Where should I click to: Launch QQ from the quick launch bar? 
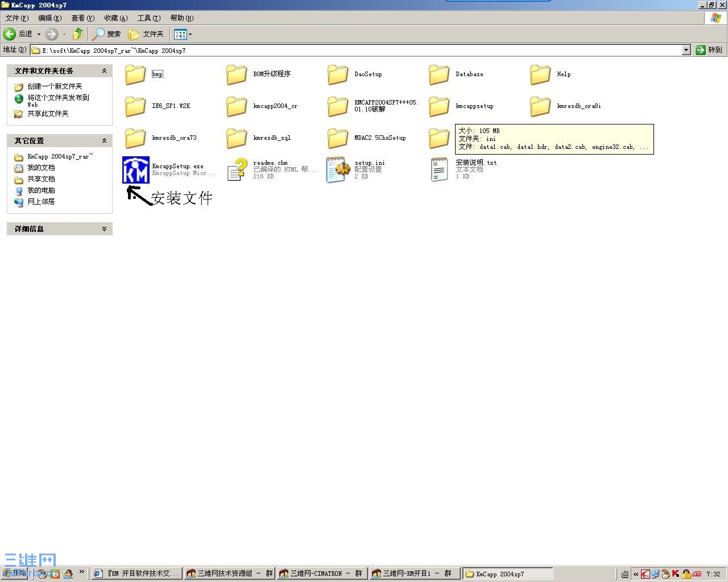pos(68,574)
